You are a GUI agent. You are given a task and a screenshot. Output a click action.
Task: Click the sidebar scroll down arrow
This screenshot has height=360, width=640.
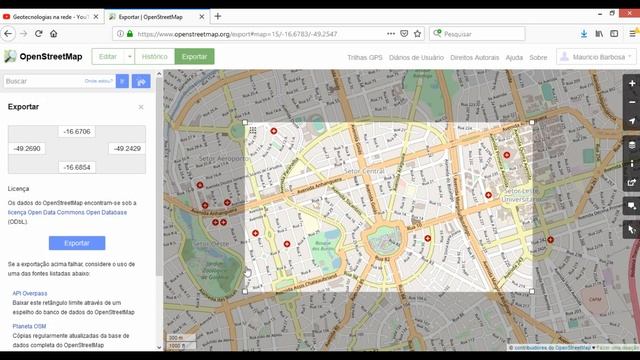click(159, 347)
